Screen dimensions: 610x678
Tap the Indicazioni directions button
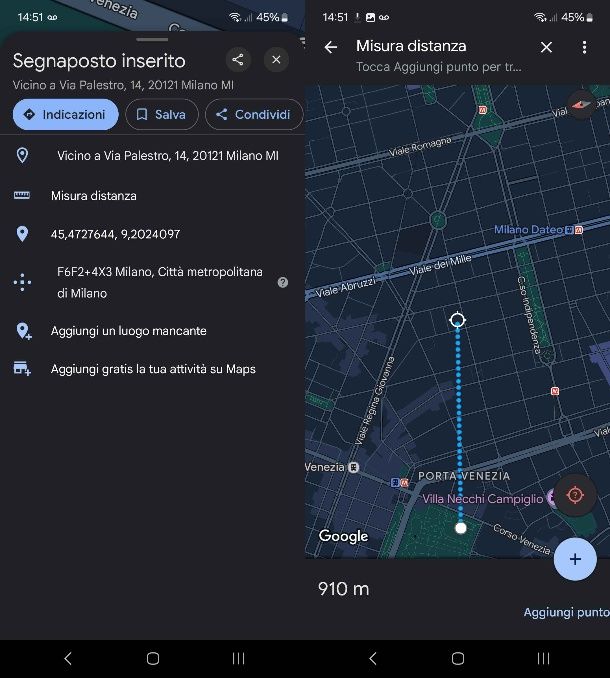pos(65,115)
